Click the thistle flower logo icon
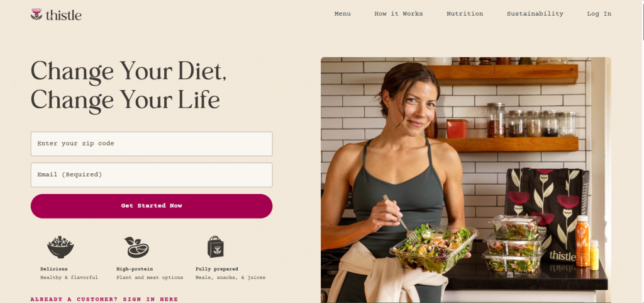Screen dimensions: 644x303 pyautogui.click(x=36, y=14)
